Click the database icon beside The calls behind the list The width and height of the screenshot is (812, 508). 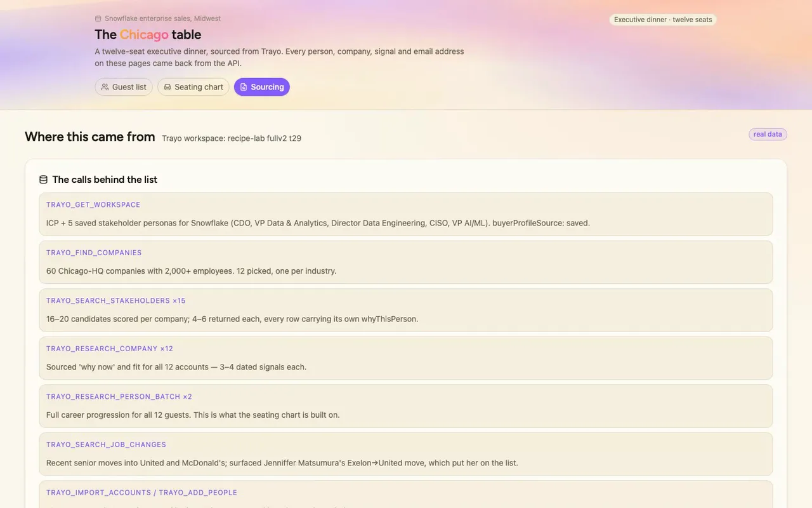44,180
